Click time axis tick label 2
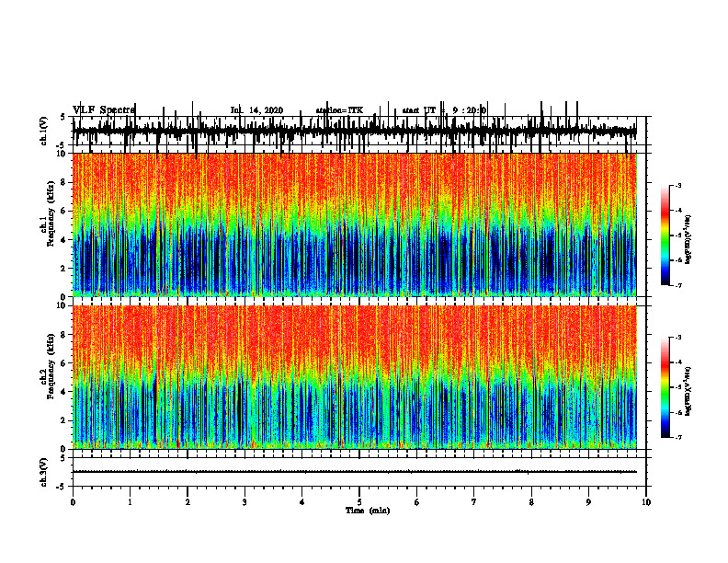This screenshot has width=728, height=563. (x=188, y=502)
